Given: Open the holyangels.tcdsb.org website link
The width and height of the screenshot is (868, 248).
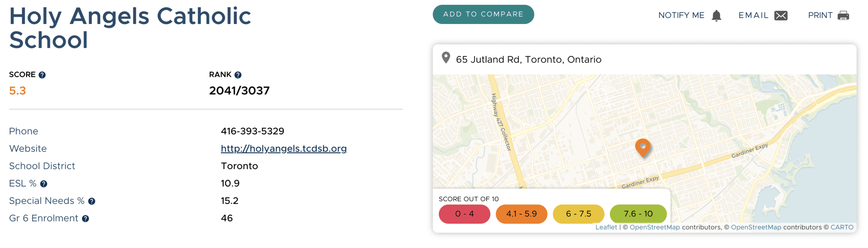Looking at the screenshot, I should (x=284, y=149).
